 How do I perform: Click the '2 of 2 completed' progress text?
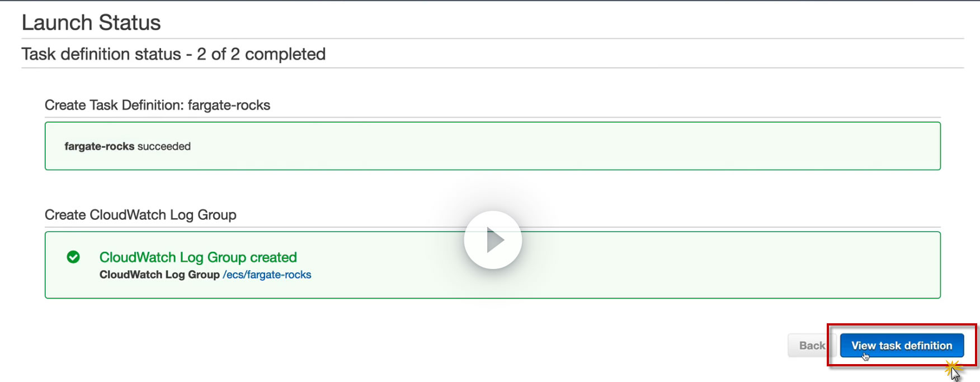click(x=261, y=54)
